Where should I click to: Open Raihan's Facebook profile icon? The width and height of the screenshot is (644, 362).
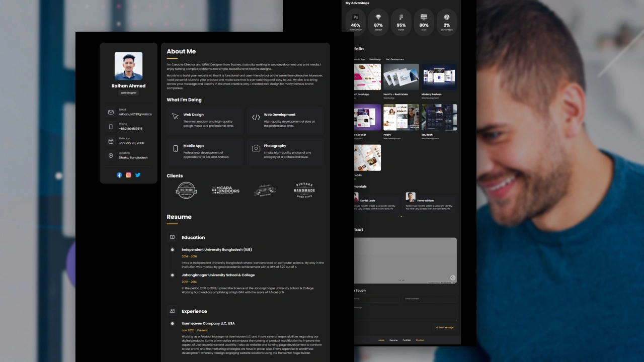[x=119, y=175]
